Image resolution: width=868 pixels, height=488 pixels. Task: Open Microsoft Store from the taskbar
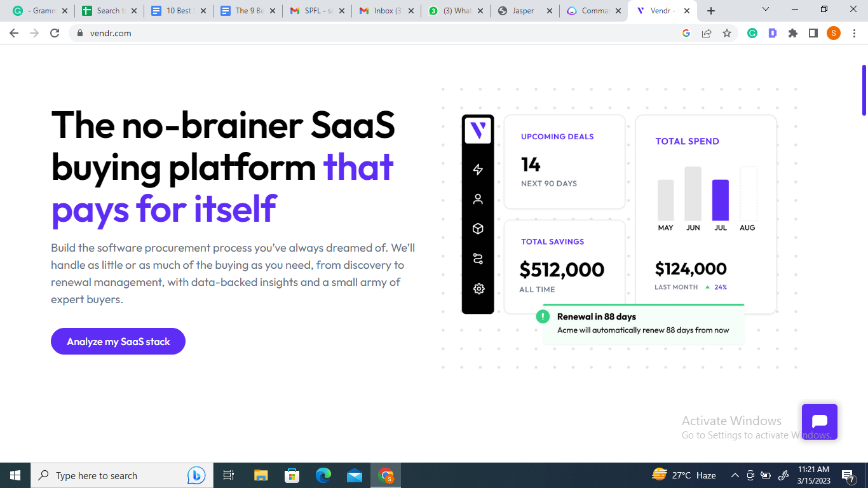(x=292, y=475)
